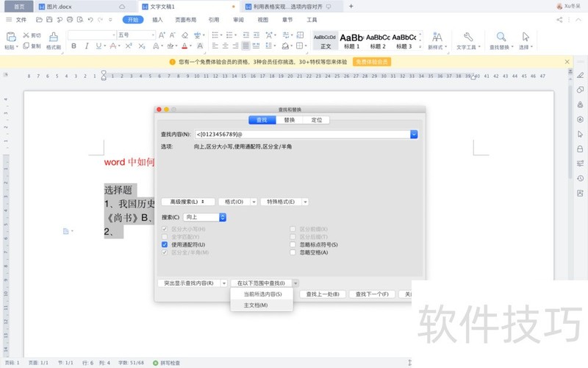This screenshot has width=588, height=368.
Task: Click the Paste (粘贴) icon
Action: click(10, 37)
